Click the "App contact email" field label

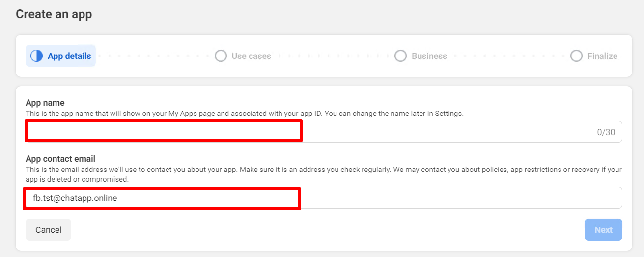click(60, 159)
